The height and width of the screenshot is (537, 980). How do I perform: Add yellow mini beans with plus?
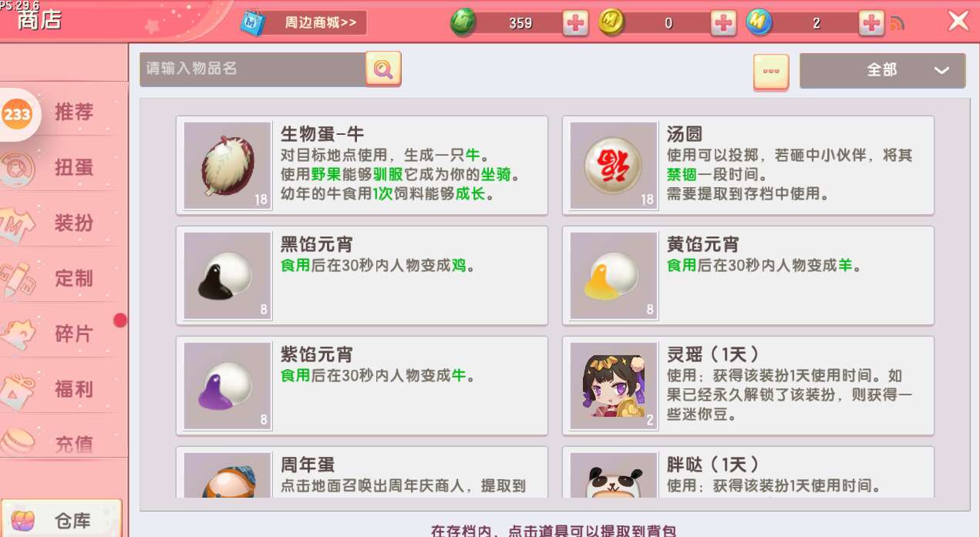[x=723, y=23]
